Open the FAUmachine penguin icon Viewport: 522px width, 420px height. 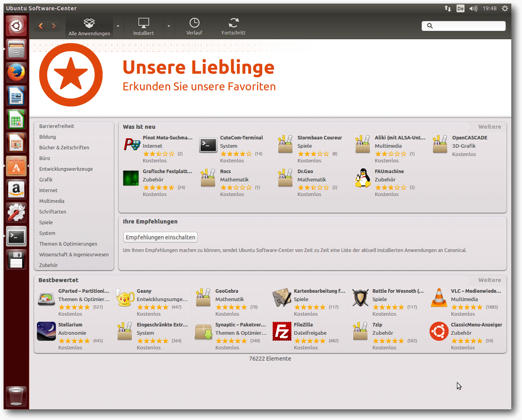coord(363,178)
